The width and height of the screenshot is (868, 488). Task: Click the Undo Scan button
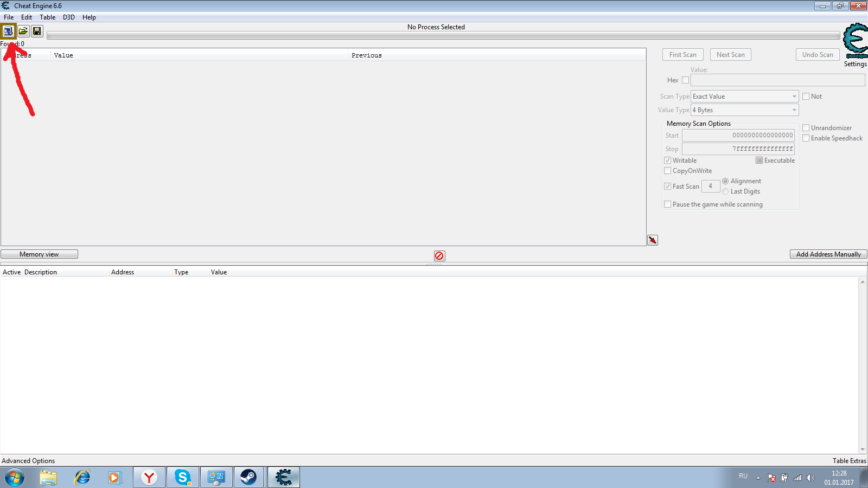pyautogui.click(x=818, y=55)
